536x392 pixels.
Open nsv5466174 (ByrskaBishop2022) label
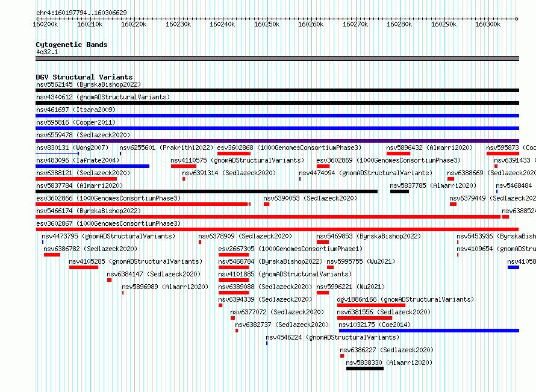89,211
